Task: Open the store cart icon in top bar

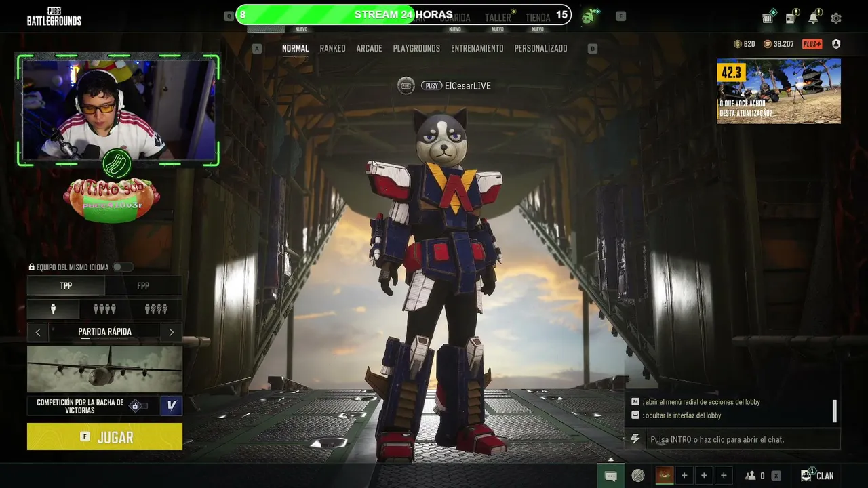Action: coord(768,17)
